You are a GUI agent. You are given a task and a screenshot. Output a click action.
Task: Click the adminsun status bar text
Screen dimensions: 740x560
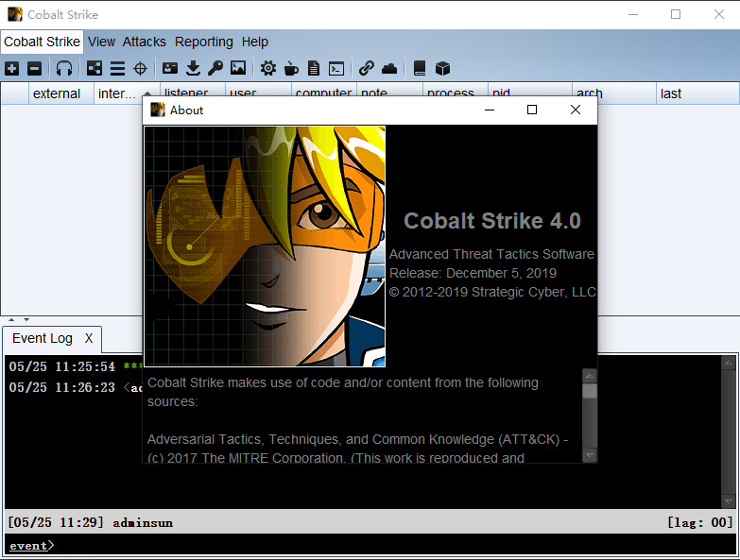tap(143, 523)
